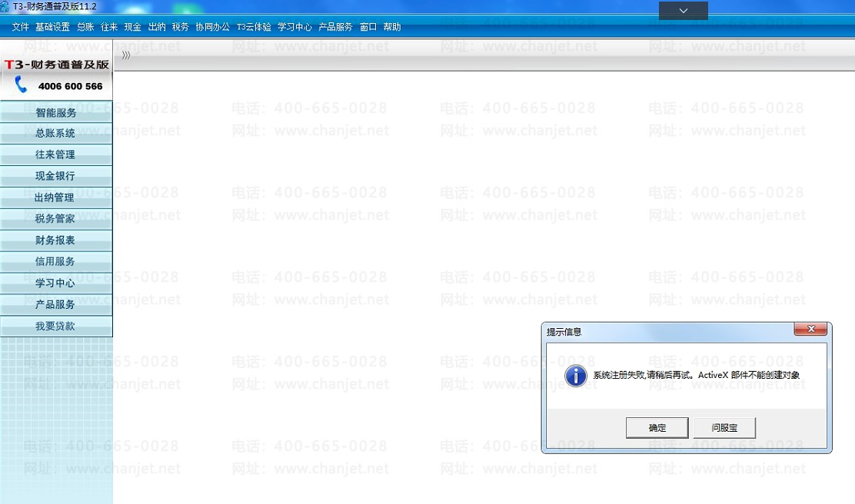This screenshot has height=504, width=855.
Task: Open the 现金 menu
Action: pos(132,27)
